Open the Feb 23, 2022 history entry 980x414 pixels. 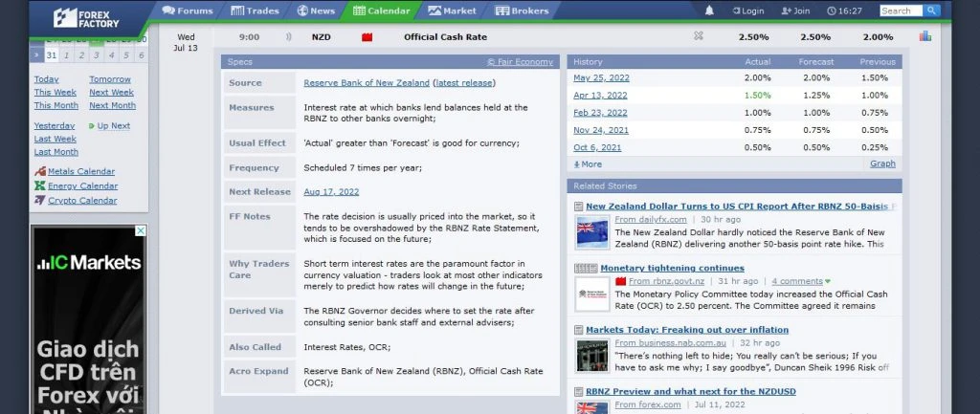(600, 113)
